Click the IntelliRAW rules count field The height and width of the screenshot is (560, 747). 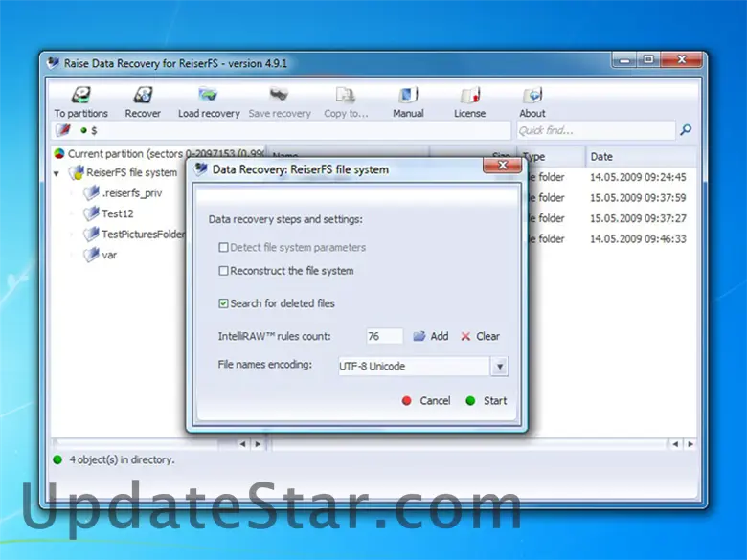click(x=384, y=336)
